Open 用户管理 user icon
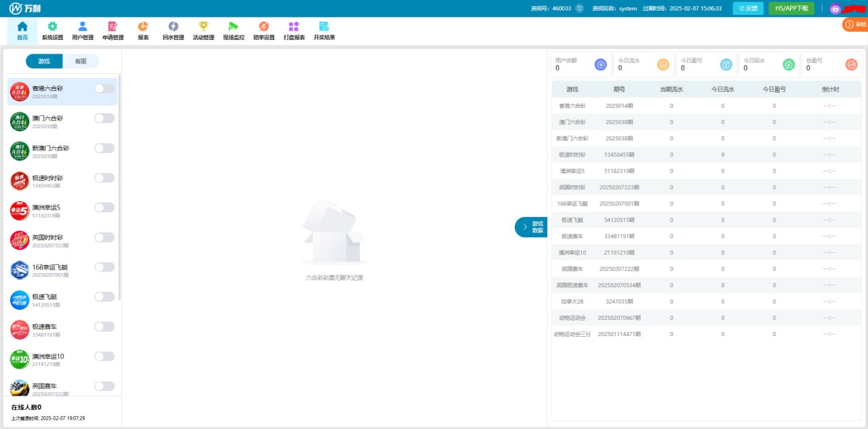 coord(83,26)
